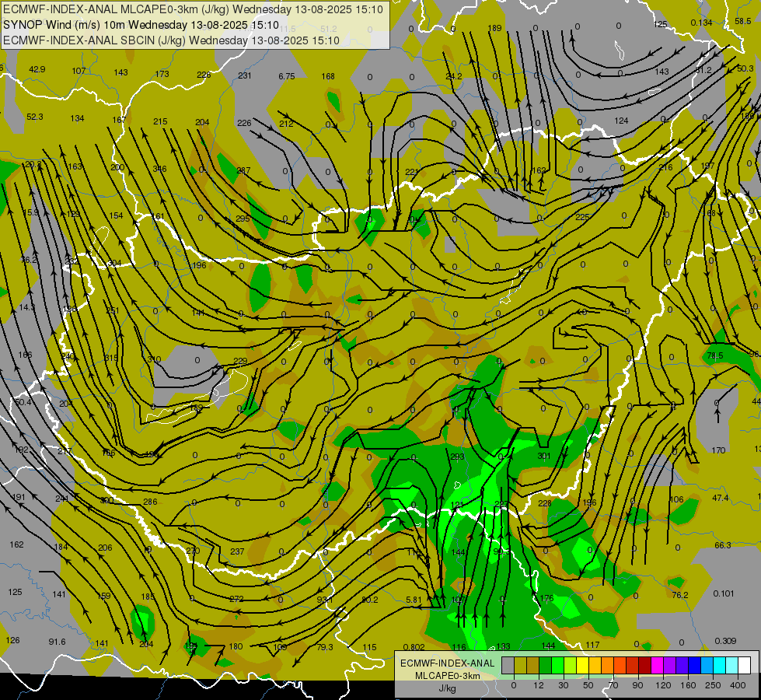Click the map value 293

(x=457, y=456)
